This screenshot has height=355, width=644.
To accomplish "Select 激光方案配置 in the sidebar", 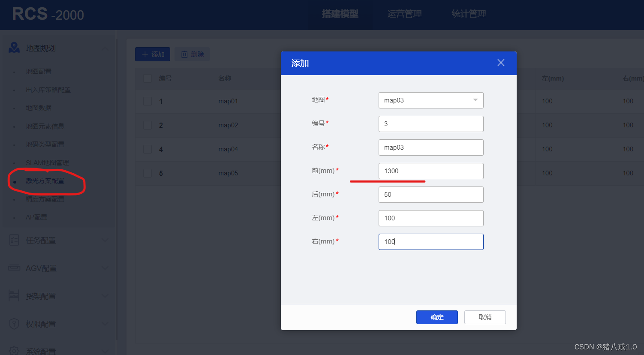I will [45, 181].
